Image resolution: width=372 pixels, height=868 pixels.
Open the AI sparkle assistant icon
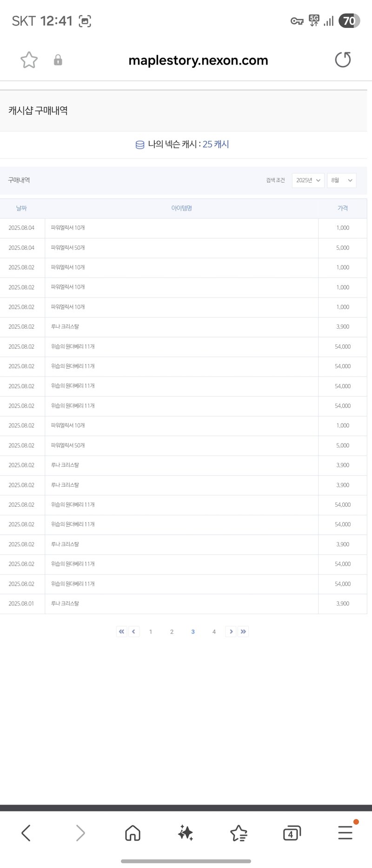coord(186,833)
